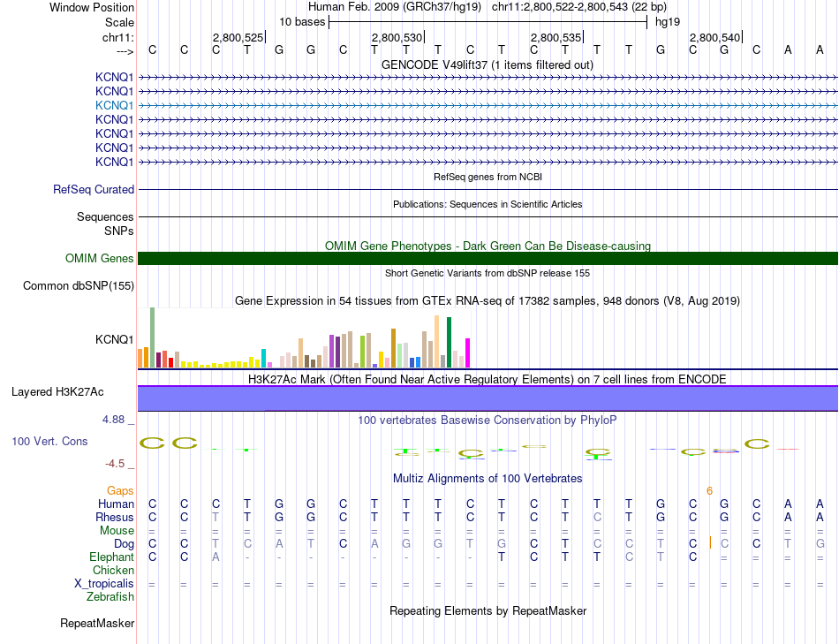Click the OMIM Genes track label

click(99, 259)
